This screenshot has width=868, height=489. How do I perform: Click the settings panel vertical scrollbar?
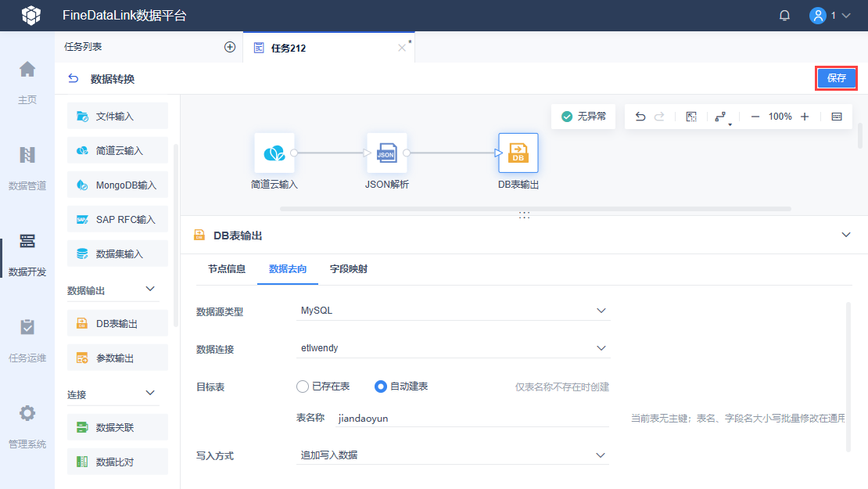click(x=848, y=376)
